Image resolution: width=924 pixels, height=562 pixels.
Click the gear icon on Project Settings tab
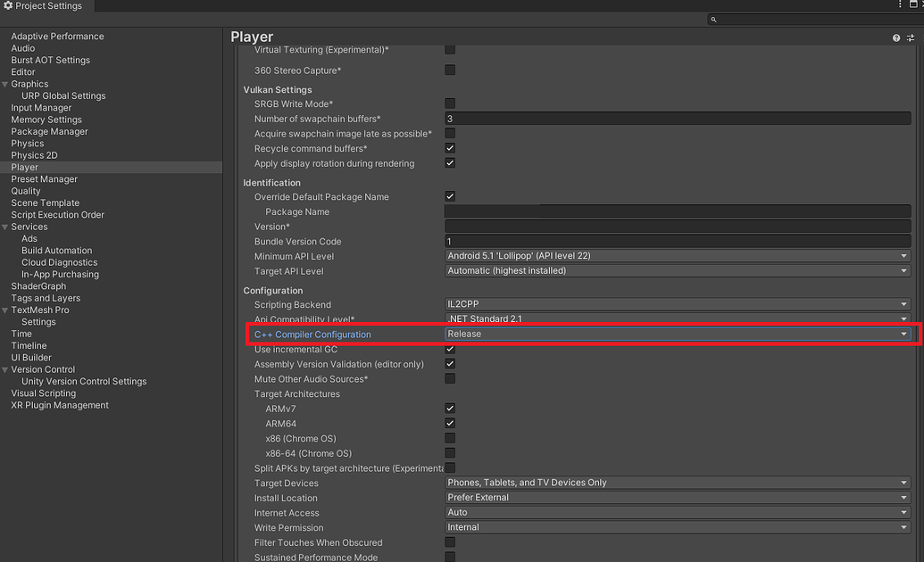point(7,5)
